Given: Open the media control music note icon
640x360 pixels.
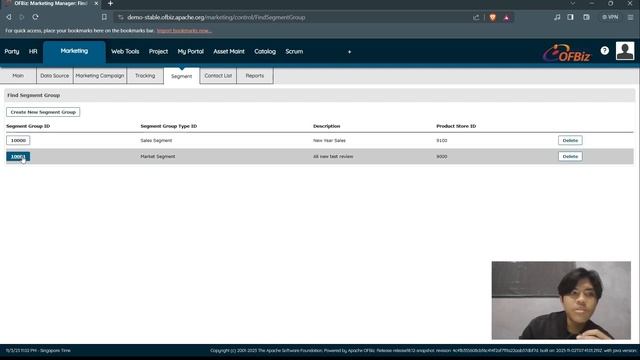Looking at the screenshot, I should click(557, 17).
